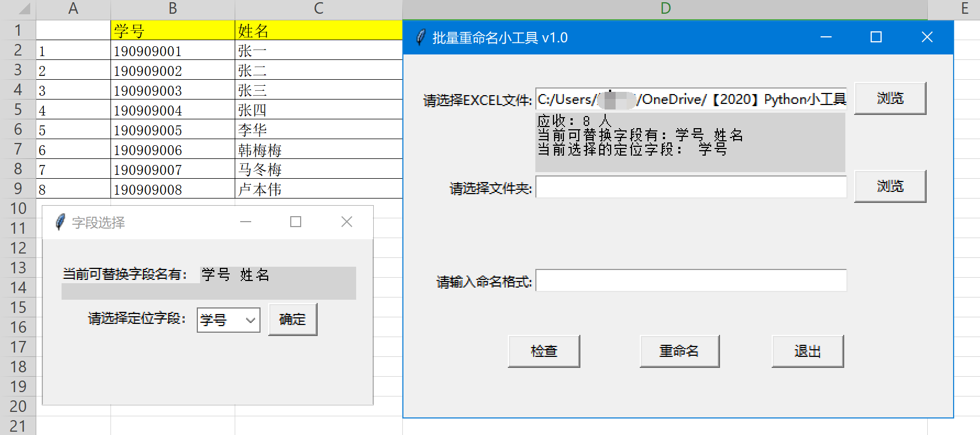
Task: Select cell containing 190909001
Action: click(x=173, y=50)
